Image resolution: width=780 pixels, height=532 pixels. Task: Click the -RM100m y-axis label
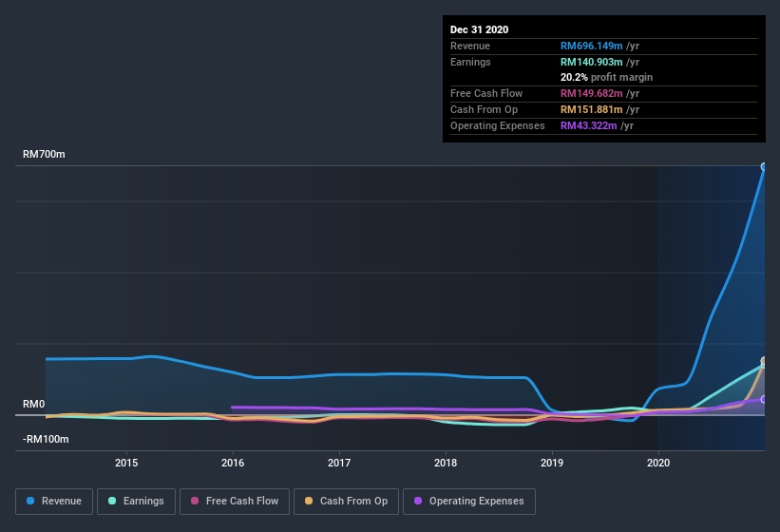[x=46, y=439]
